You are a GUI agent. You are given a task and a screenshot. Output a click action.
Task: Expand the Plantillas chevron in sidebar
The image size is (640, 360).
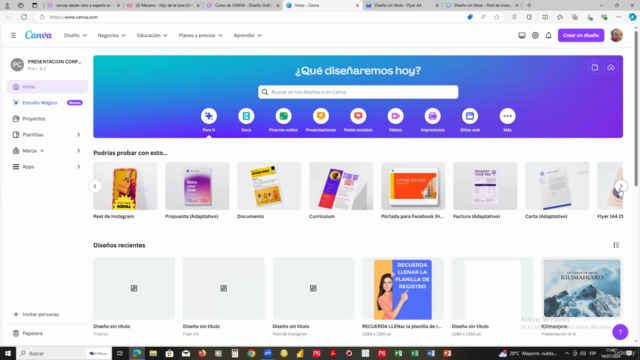(x=79, y=135)
